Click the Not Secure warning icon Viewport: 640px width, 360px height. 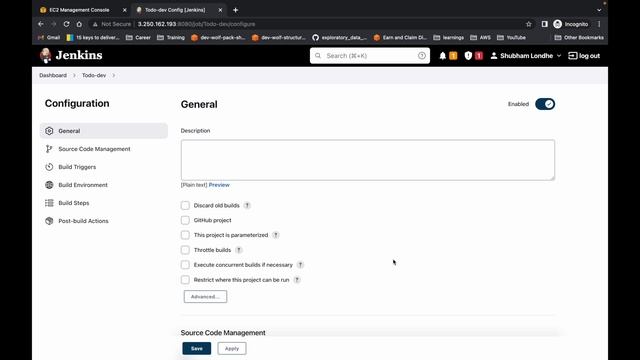[95, 24]
